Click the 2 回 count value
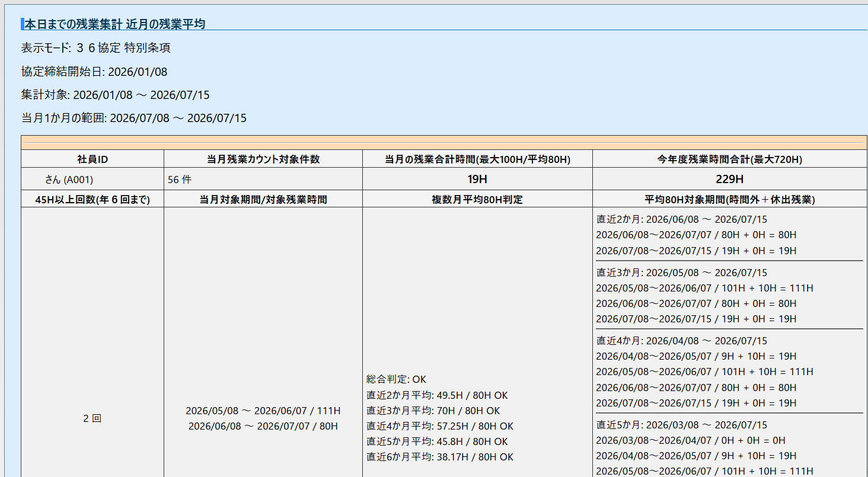 coord(92,418)
